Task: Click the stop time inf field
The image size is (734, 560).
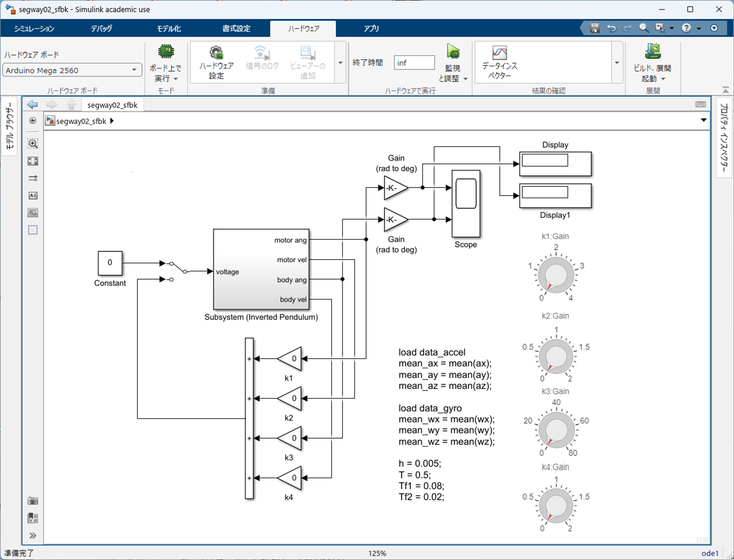Action: pos(414,63)
